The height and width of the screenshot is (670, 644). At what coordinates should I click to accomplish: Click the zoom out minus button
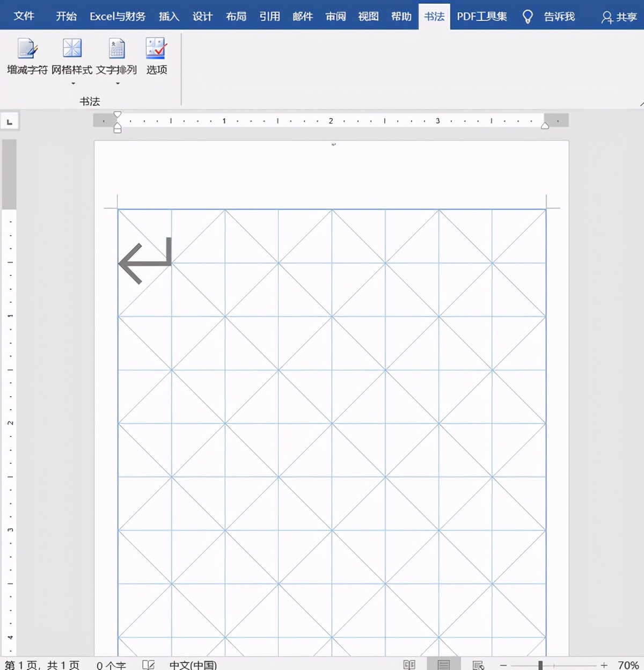(x=503, y=665)
